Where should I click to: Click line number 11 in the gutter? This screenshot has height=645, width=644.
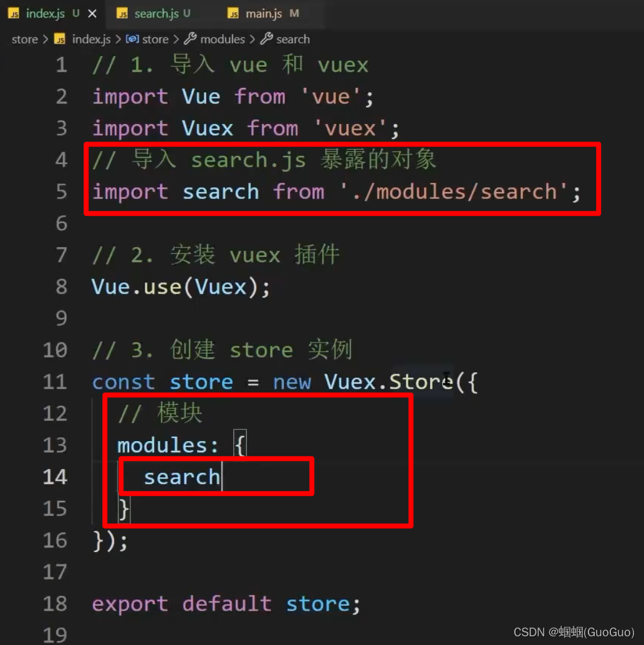pos(55,382)
